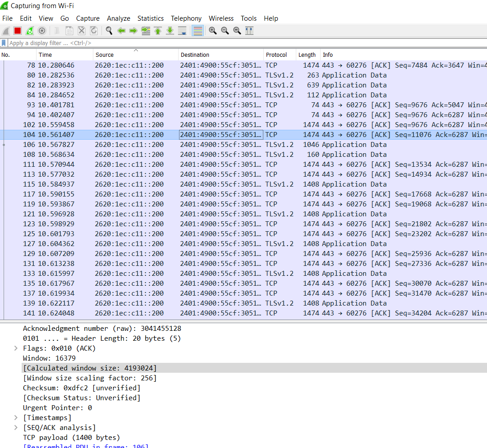Select the Checksum: 0xdfc2 line
This screenshot has height=448, width=487.
(82, 388)
